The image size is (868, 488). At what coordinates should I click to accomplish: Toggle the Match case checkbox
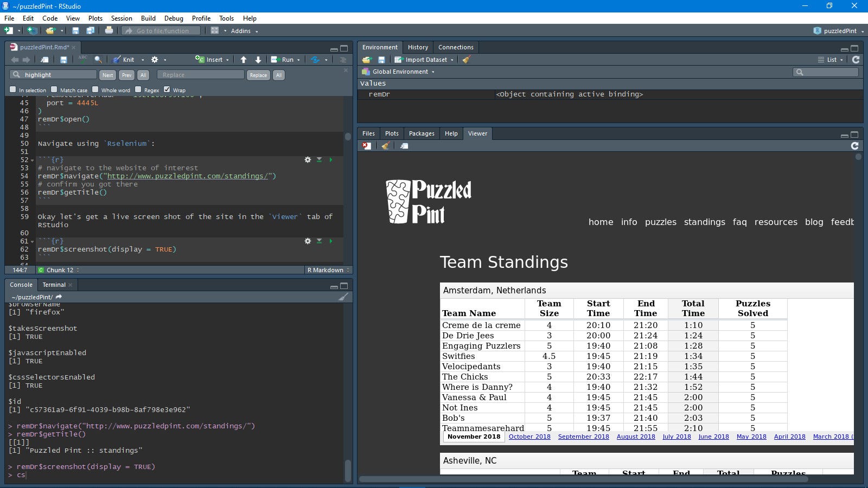pos(54,89)
